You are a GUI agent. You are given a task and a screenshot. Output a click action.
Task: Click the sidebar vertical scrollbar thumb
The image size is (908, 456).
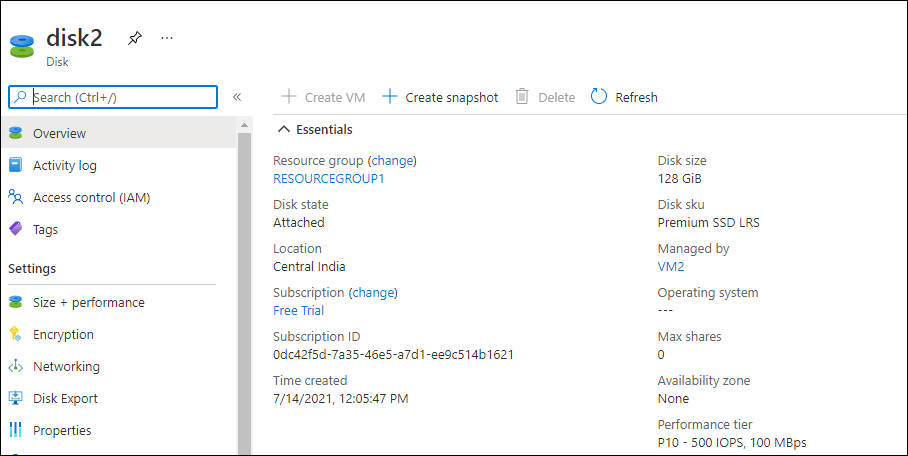tap(244, 293)
